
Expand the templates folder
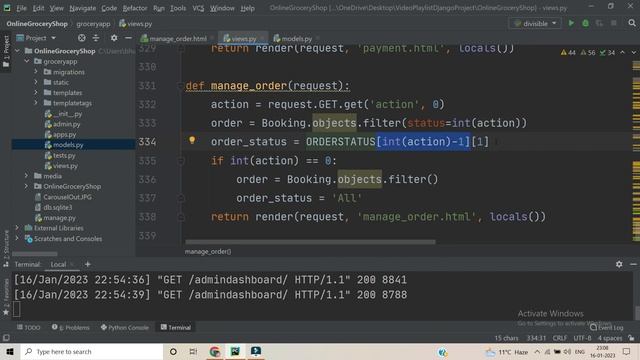[x=36, y=93]
